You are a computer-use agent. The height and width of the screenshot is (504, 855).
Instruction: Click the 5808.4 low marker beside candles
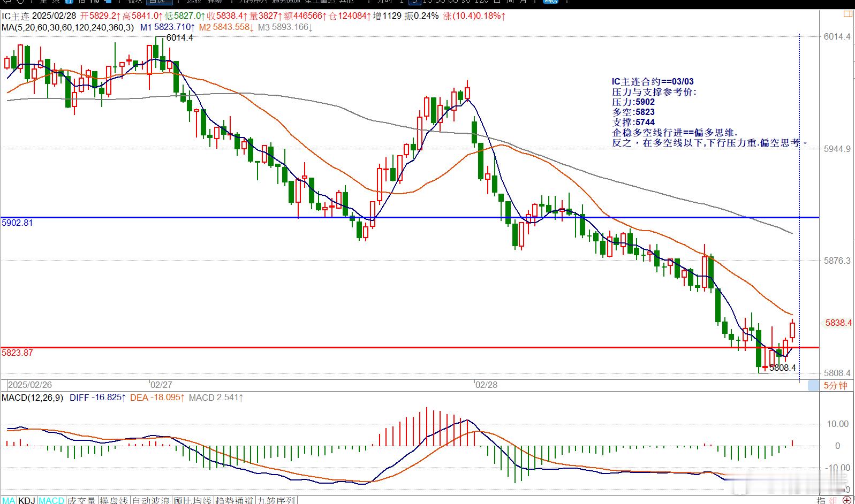tap(783, 368)
